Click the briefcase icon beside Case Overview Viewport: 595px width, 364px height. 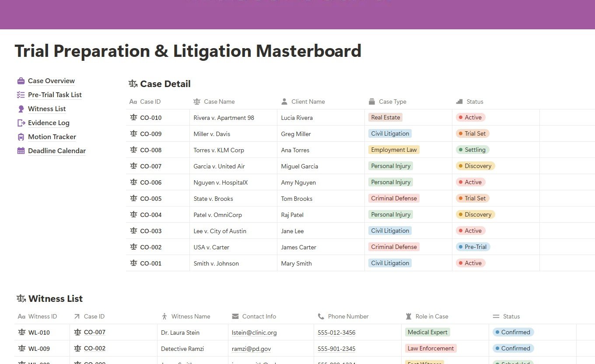tap(21, 81)
